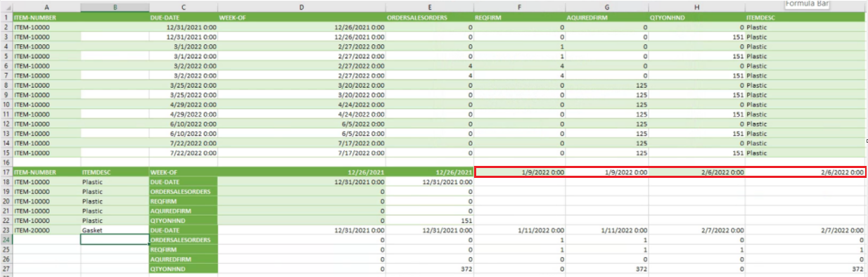Screen dimensions: 868x277
Task: Select 4/24/2022 0:00 cell in row 11
Action: click(x=302, y=114)
